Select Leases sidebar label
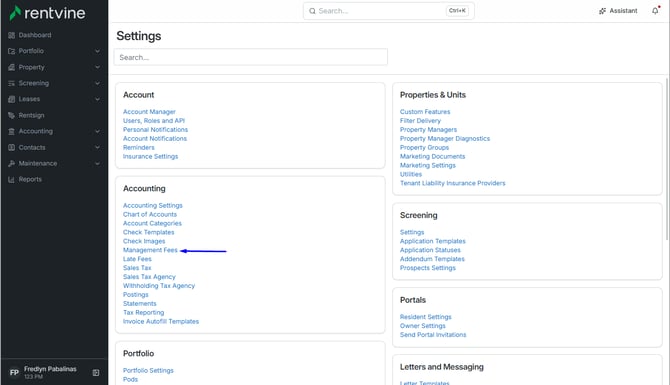The height and width of the screenshot is (385, 670). (29, 99)
